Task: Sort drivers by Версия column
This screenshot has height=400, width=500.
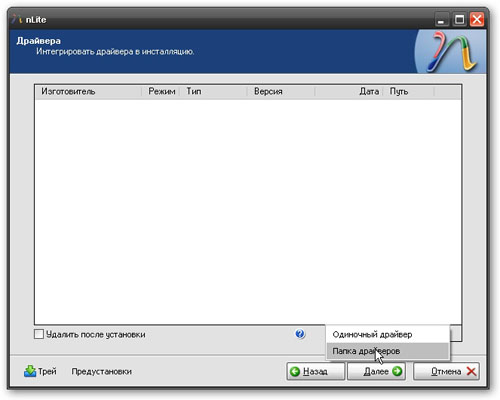Action: coord(281,91)
